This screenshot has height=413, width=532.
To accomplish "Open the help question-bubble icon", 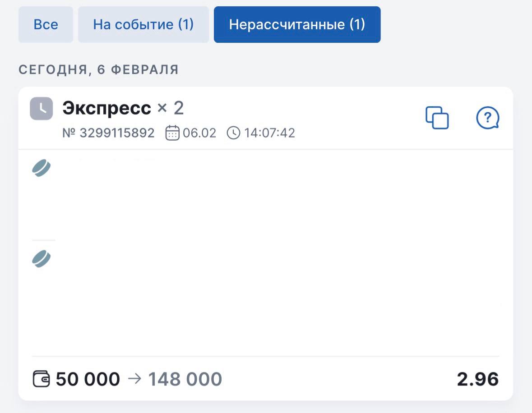I will point(487,118).
